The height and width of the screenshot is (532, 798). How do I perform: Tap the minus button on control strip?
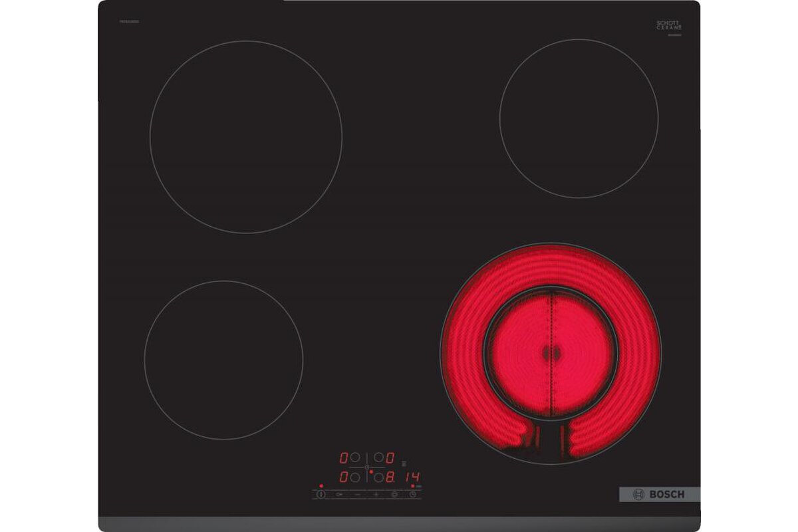pos(357,494)
